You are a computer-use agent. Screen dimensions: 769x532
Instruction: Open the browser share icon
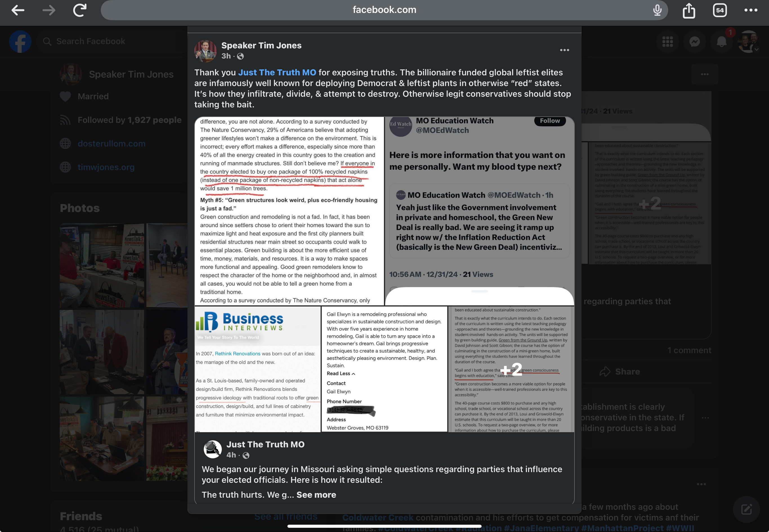pyautogui.click(x=688, y=10)
